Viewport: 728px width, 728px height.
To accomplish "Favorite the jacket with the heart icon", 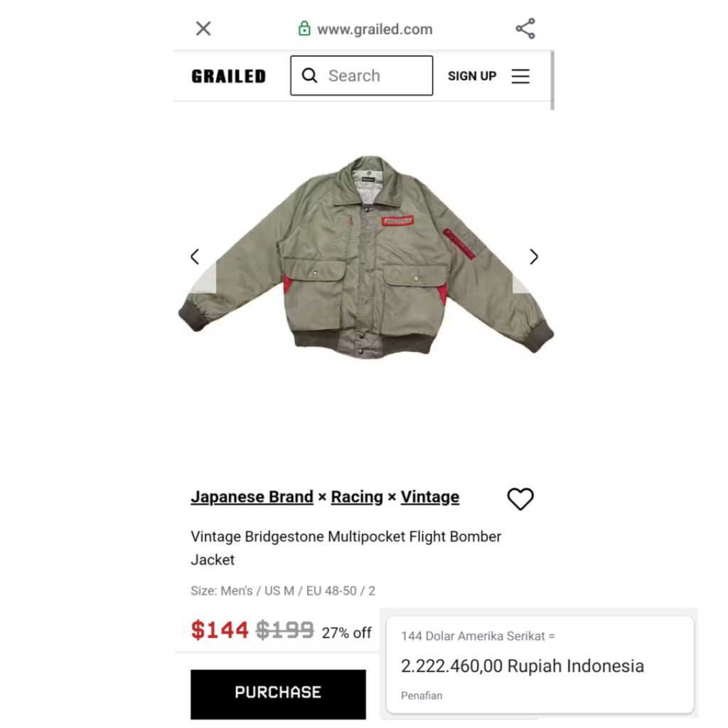I will 520,499.
